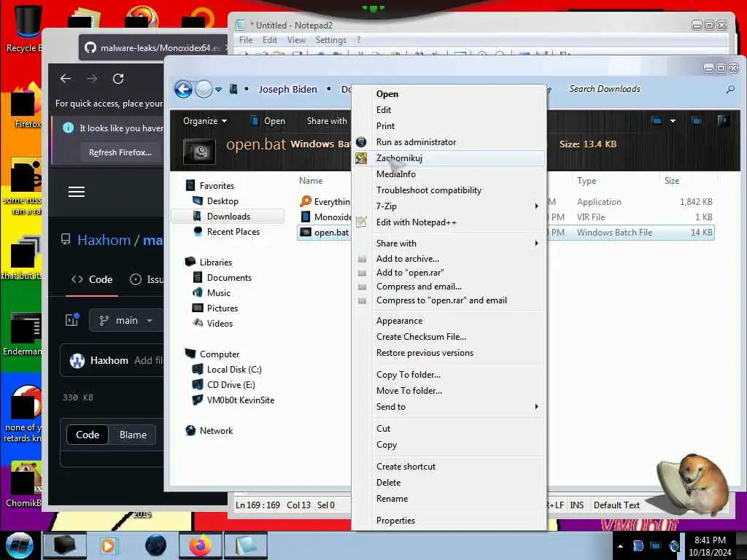This screenshot has width=747, height=560.
Task: Select Troubleshoot compatibility
Action: point(449,190)
